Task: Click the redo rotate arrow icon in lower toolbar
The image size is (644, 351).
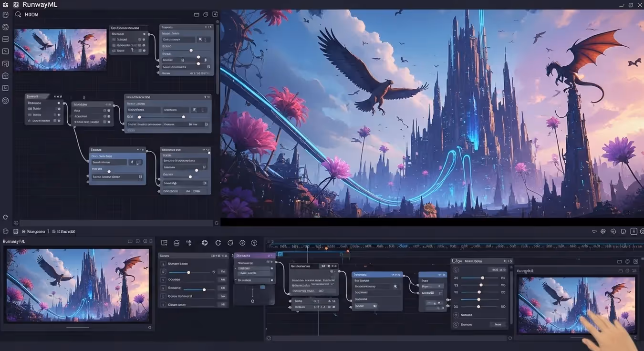Action: tap(218, 243)
